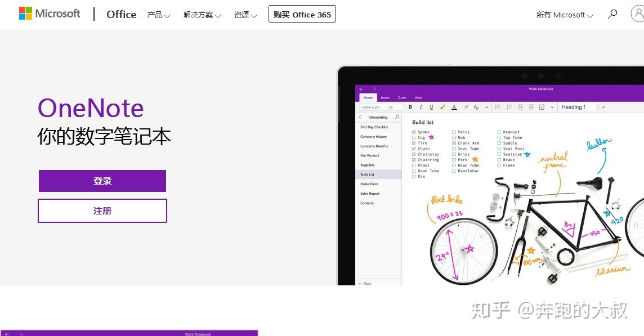Select the highlighter tool

click(x=442, y=107)
